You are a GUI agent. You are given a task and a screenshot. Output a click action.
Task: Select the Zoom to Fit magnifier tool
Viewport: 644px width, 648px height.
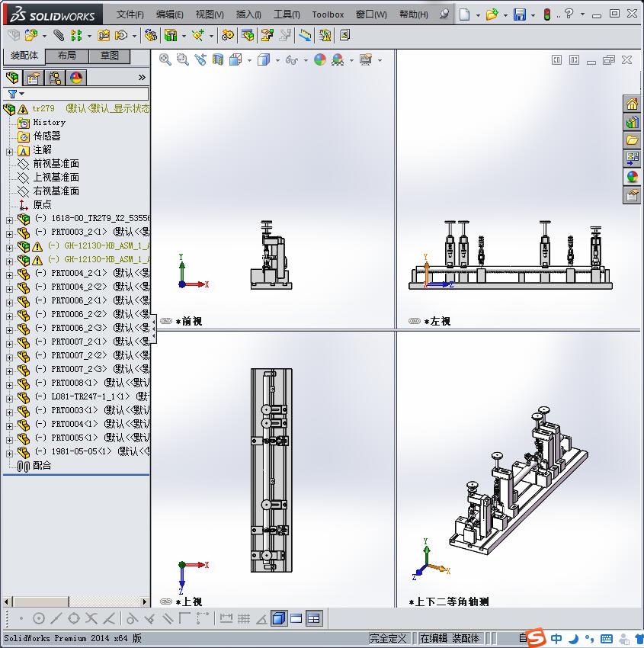[165, 59]
